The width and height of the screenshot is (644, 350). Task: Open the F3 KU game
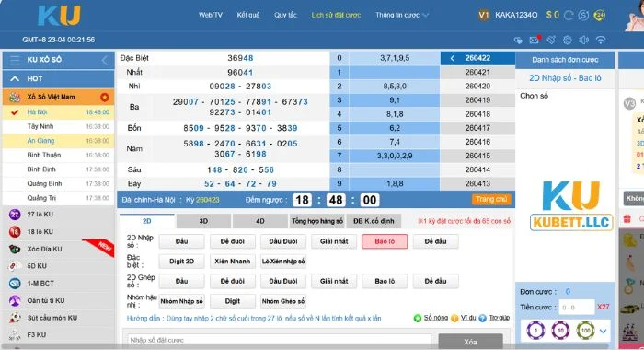pos(58,335)
